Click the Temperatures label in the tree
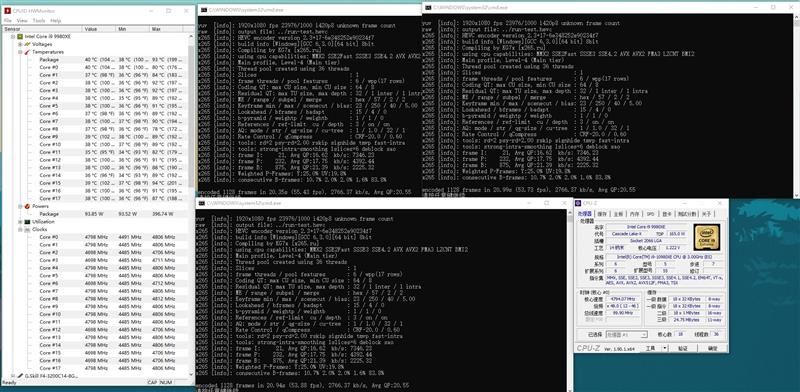Screen dimensions: 800x392 click(48, 52)
